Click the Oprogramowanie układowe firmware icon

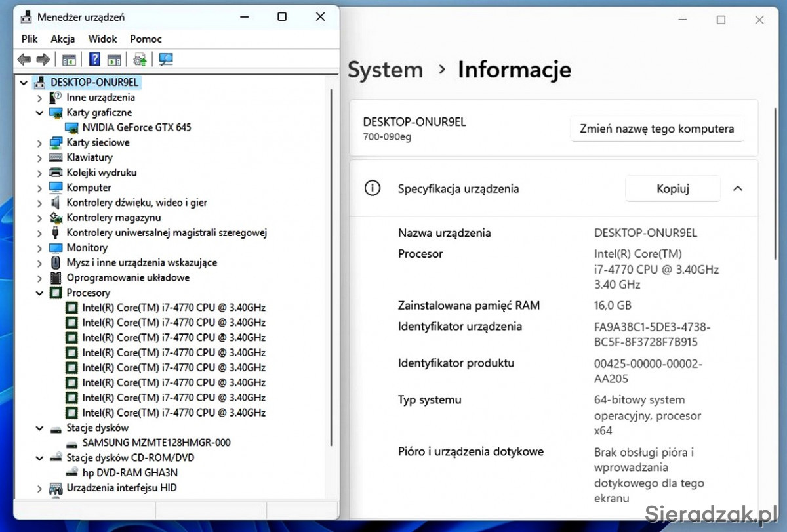(x=56, y=277)
